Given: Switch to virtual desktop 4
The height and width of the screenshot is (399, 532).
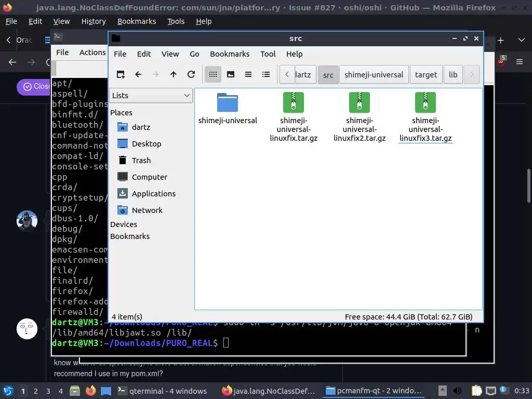Looking at the screenshot, I should click(60, 391).
